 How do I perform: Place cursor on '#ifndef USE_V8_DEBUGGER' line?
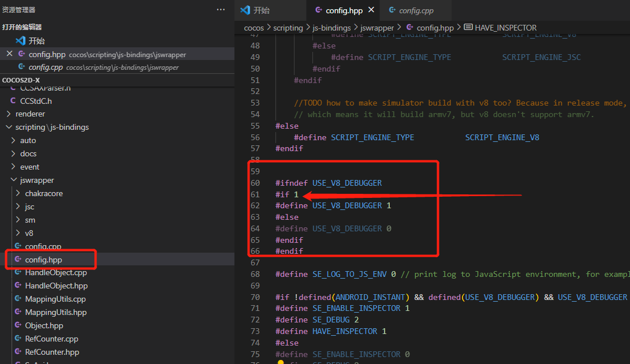coord(329,183)
